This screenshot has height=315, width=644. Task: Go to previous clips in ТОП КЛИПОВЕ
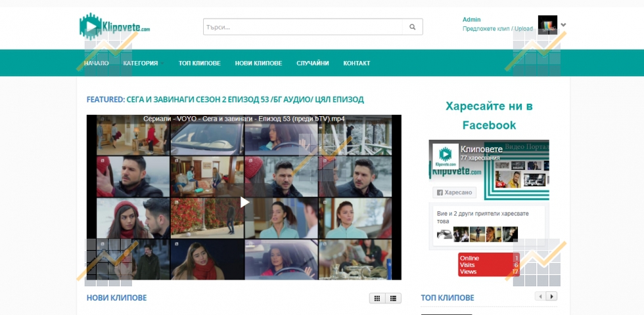click(541, 297)
